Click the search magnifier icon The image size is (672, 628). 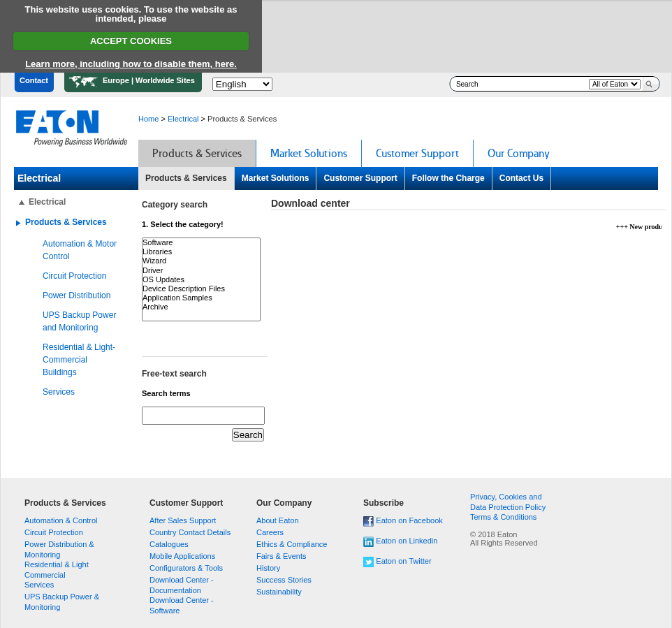pyautogui.click(x=649, y=84)
